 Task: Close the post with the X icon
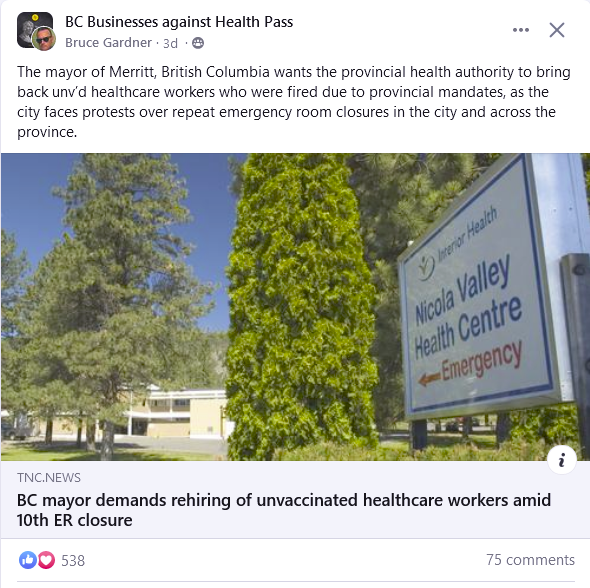coord(557,30)
